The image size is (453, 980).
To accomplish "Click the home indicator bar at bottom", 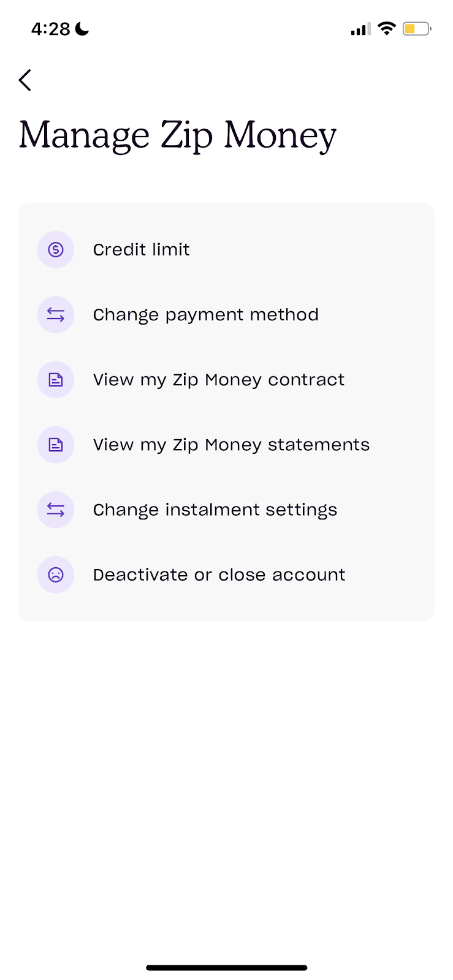I will tap(226, 968).
